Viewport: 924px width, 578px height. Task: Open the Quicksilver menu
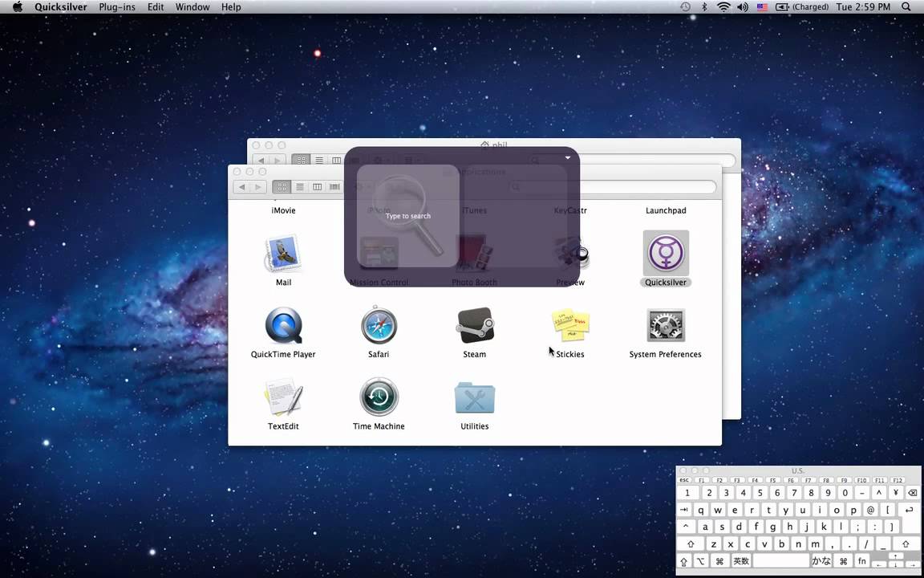coord(61,7)
